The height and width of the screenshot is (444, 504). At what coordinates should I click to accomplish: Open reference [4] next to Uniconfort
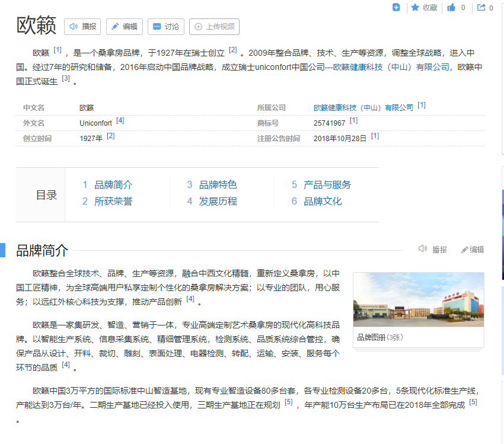(x=120, y=120)
